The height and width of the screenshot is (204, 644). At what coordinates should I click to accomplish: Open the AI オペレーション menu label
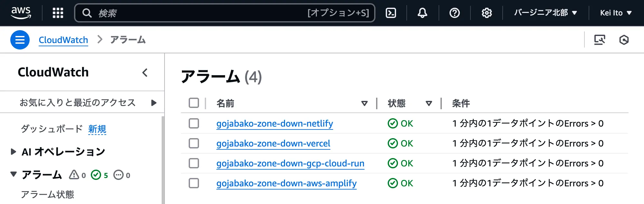pyautogui.click(x=63, y=152)
